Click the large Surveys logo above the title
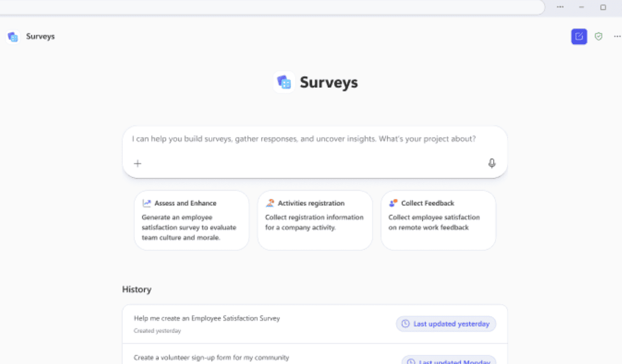This screenshot has width=622, height=364. 284,82
